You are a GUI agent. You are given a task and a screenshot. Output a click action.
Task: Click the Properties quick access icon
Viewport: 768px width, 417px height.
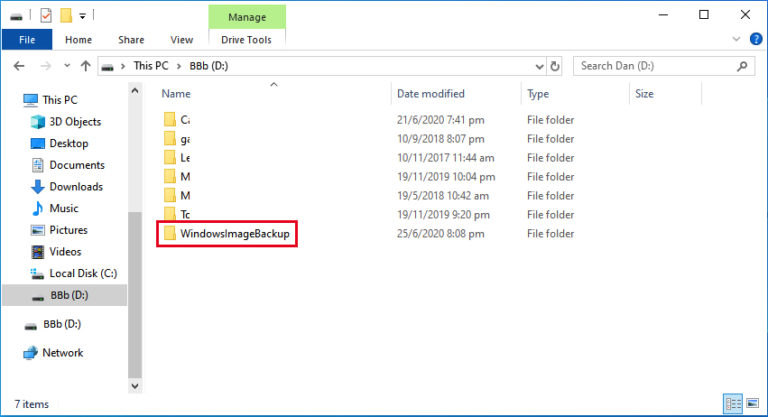(x=46, y=16)
